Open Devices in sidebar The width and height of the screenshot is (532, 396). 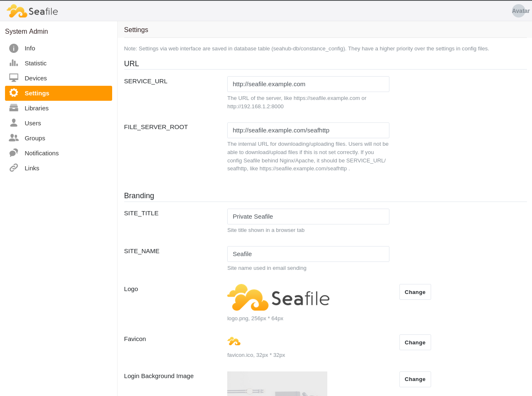pos(58,78)
